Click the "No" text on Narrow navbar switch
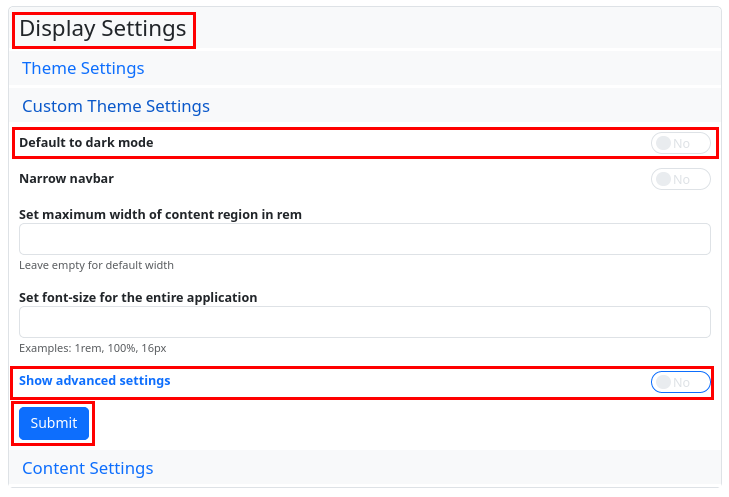729x497 pixels. click(x=682, y=179)
